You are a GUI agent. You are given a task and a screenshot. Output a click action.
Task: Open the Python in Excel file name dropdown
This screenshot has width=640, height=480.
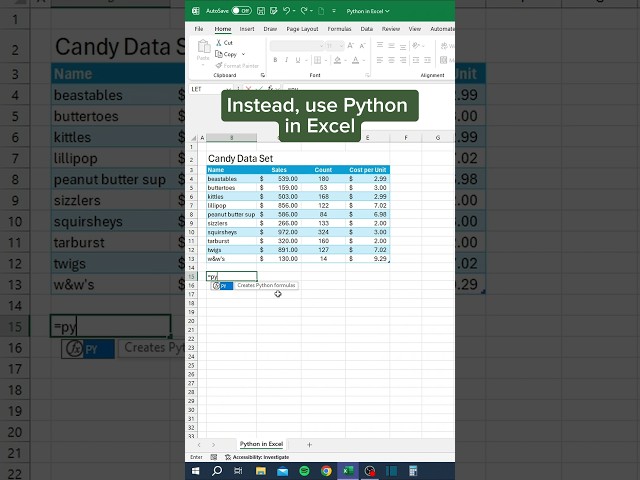pos(368,11)
